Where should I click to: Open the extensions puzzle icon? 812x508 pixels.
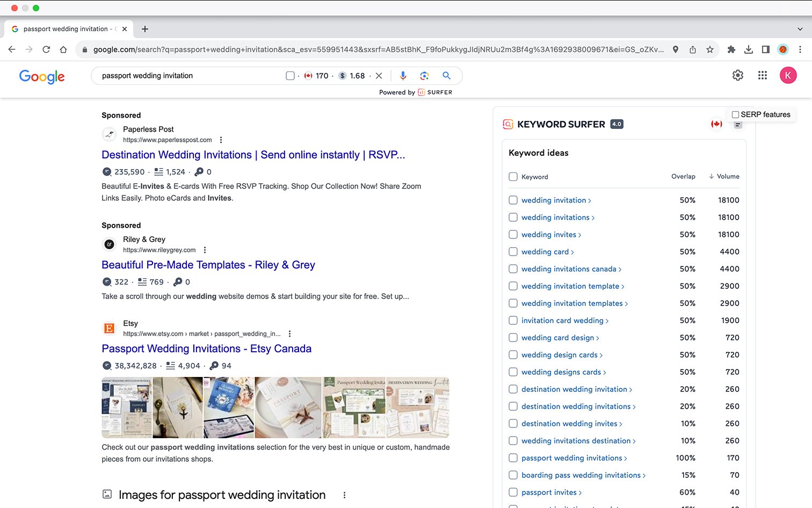[731, 49]
